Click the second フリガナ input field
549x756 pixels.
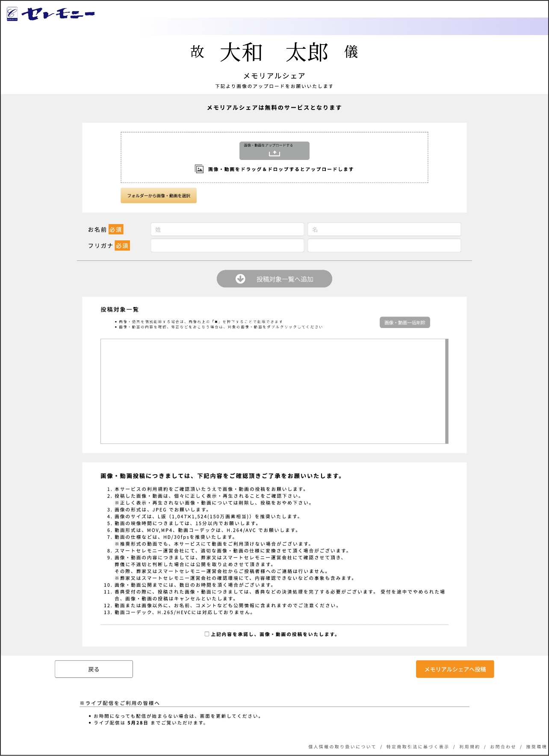pyautogui.click(x=384, y=245)
